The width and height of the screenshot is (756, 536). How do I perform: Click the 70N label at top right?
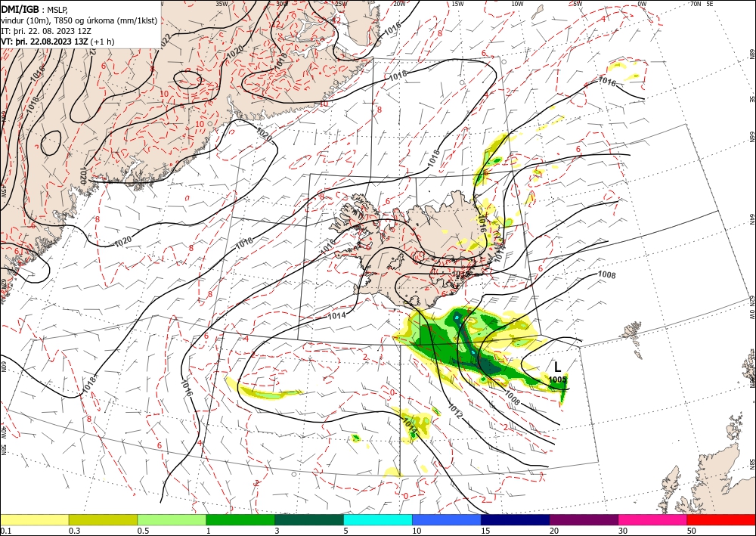pyautogui.click(x=696, y=3)
